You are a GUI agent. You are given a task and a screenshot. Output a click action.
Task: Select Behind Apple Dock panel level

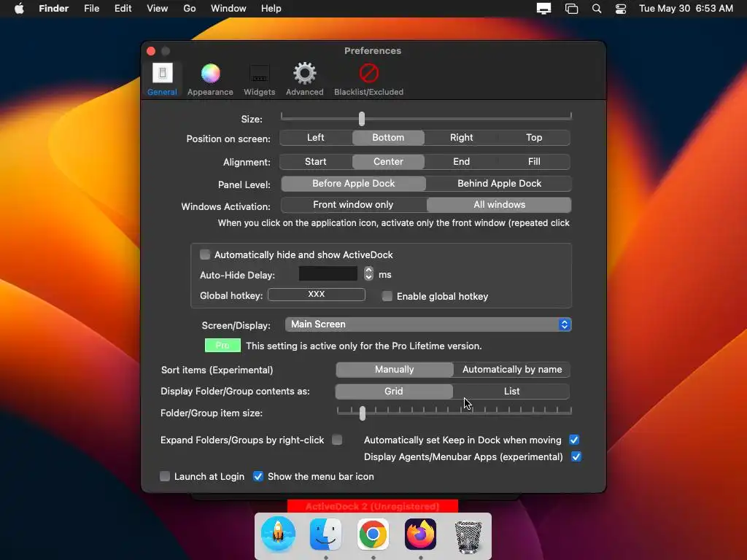click(x=499, y=183)
